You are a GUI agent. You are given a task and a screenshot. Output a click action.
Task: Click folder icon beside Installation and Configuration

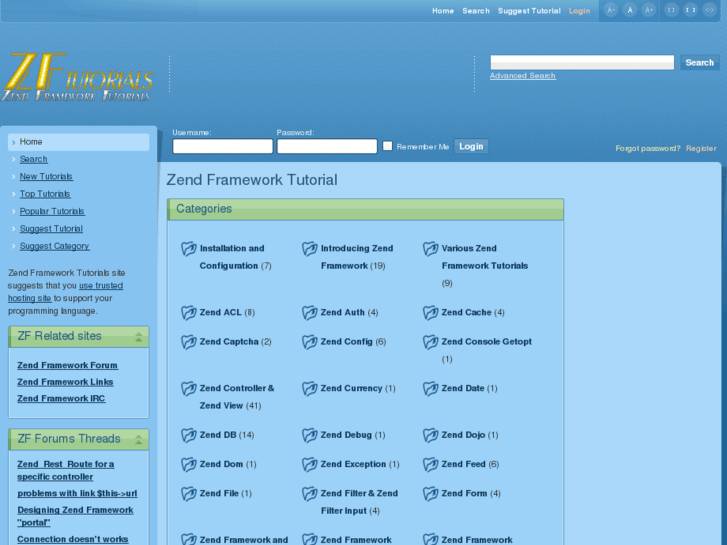189,249
